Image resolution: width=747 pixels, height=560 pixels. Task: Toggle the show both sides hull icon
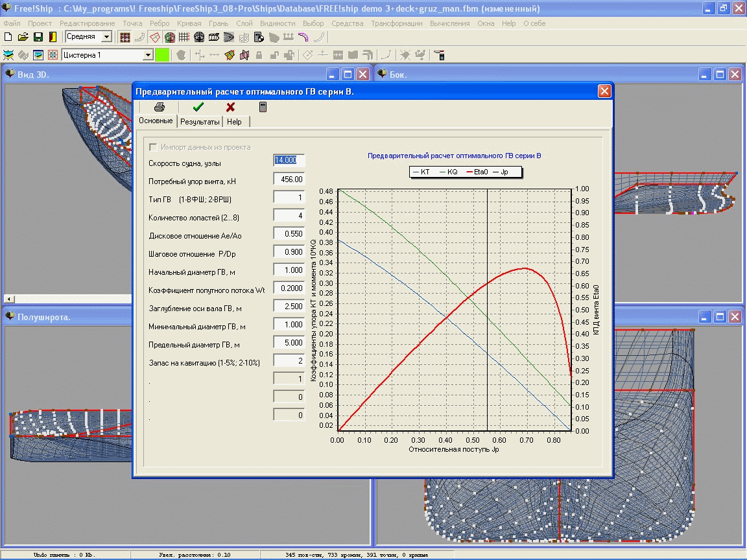pyautogui.click(x=170, y=37)
